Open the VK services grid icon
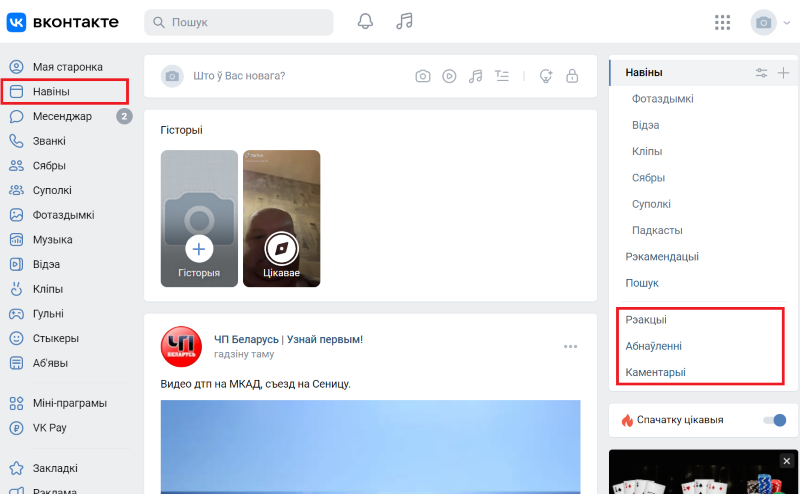 (723, 22)
